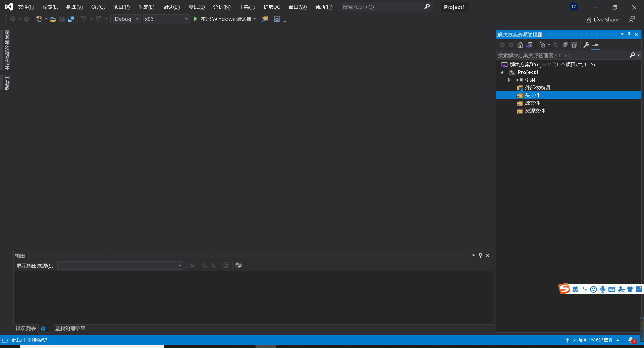
Task: Switch to the 错误列表 tab
Action: coord(25,328)
